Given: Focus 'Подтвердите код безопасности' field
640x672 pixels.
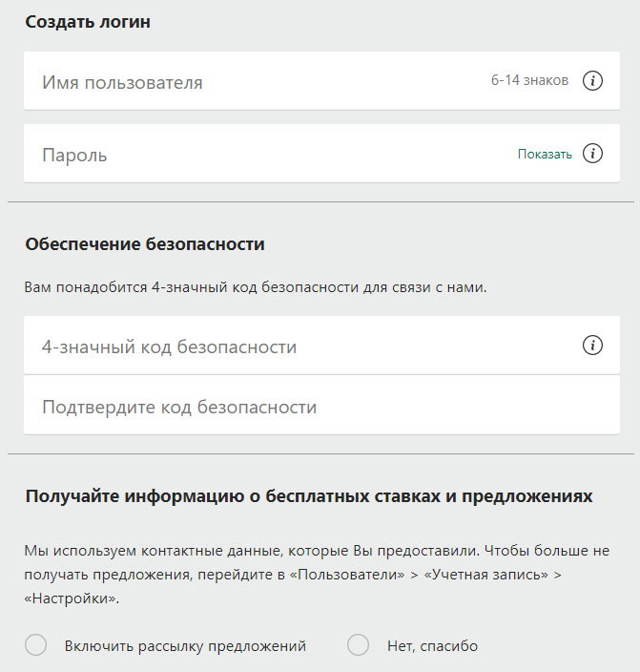Looking at the screenshot, I should pos(321,406).
